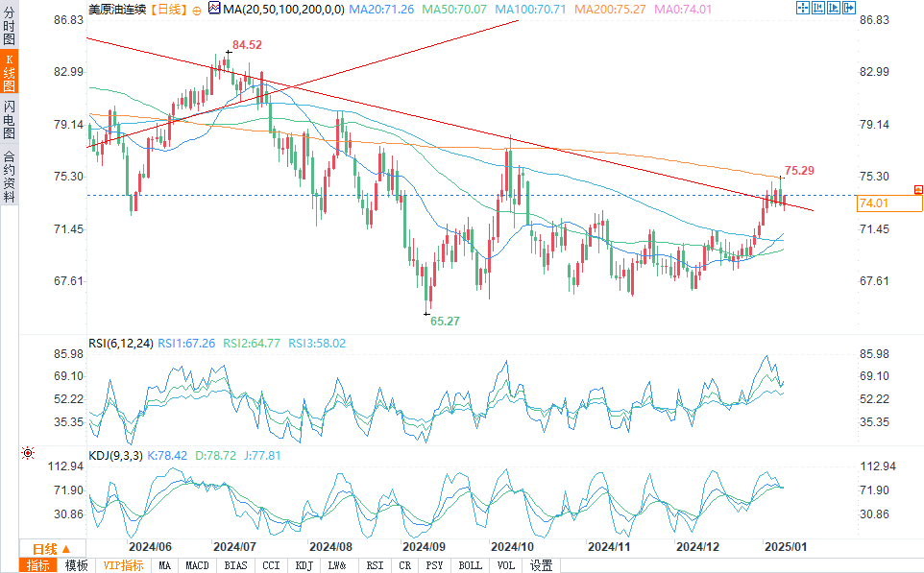Click the MA(20,50,100,200,0,0) parameter label
The height and width of the screenshot is (573, 924).
tap(283, 10)
